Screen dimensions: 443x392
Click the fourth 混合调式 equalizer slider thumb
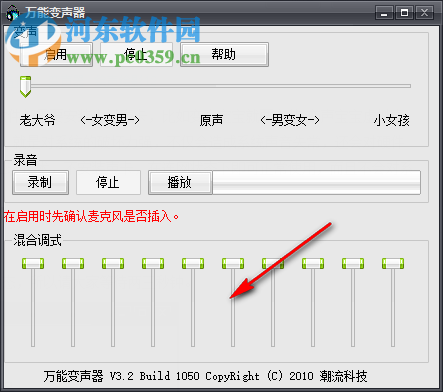(x=153, y=263)
